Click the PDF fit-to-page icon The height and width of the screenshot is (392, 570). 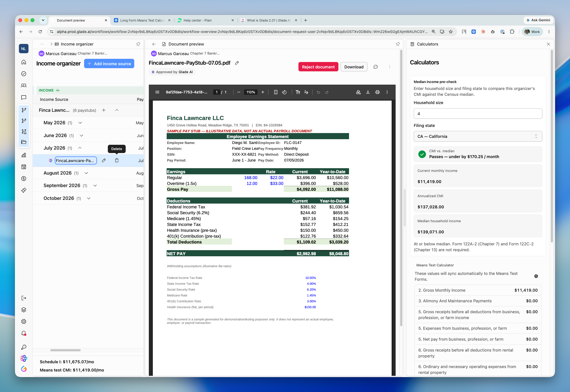pyautogui.click(x=276, y=92)
